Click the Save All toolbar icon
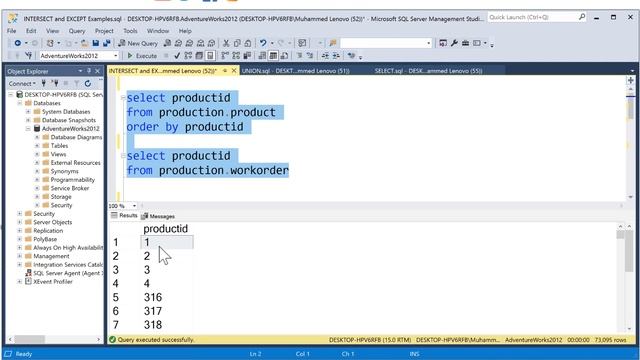 click(x=107, y=43)
